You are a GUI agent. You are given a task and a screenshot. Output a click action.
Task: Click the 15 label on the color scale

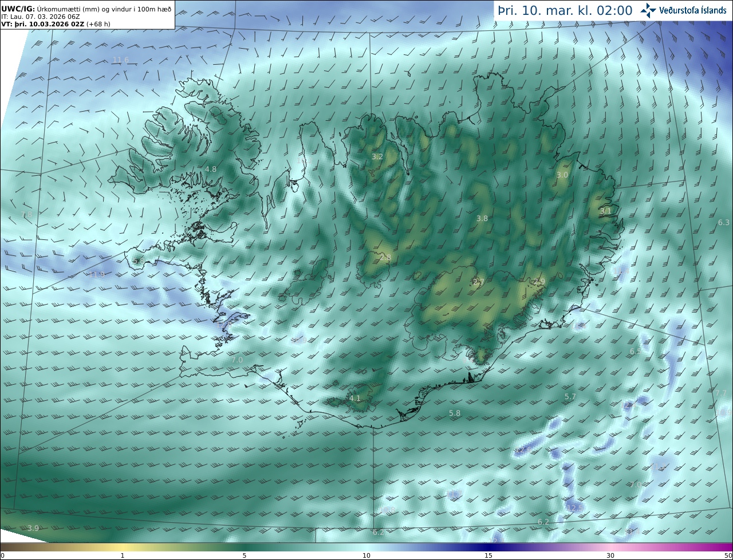(488, 555)
